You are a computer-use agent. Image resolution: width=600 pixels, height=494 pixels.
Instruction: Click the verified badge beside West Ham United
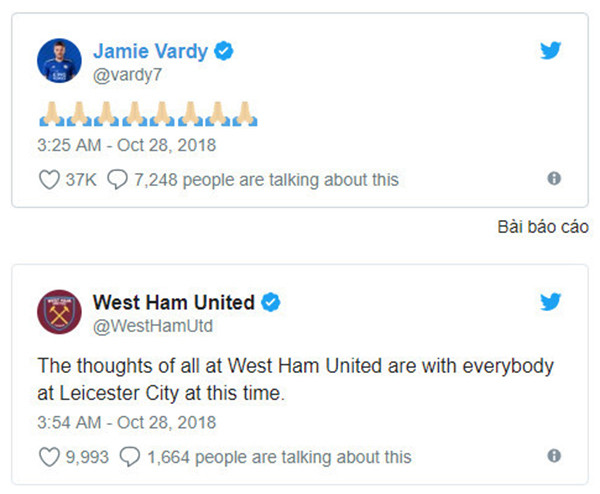[x=270, y=302]
